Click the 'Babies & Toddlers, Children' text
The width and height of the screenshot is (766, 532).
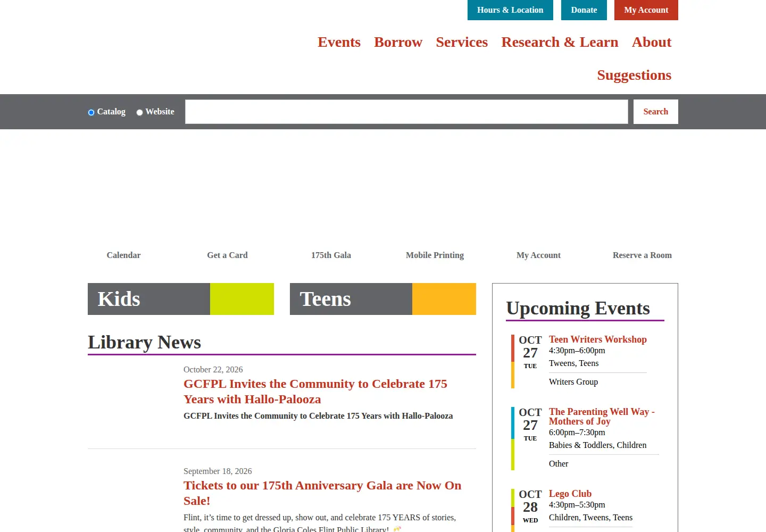[598, 445]
